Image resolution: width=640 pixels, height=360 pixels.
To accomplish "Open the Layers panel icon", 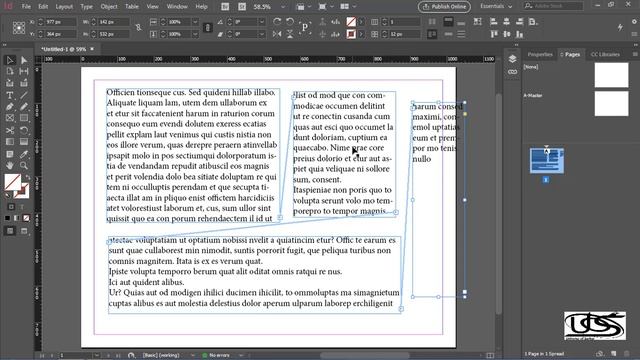I will click(x=512, y=59).
